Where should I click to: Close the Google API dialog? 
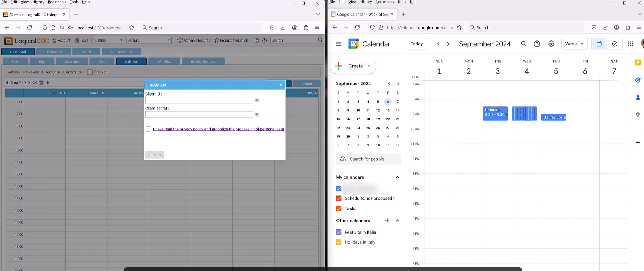pyautogui.click(x=281, y=85)
